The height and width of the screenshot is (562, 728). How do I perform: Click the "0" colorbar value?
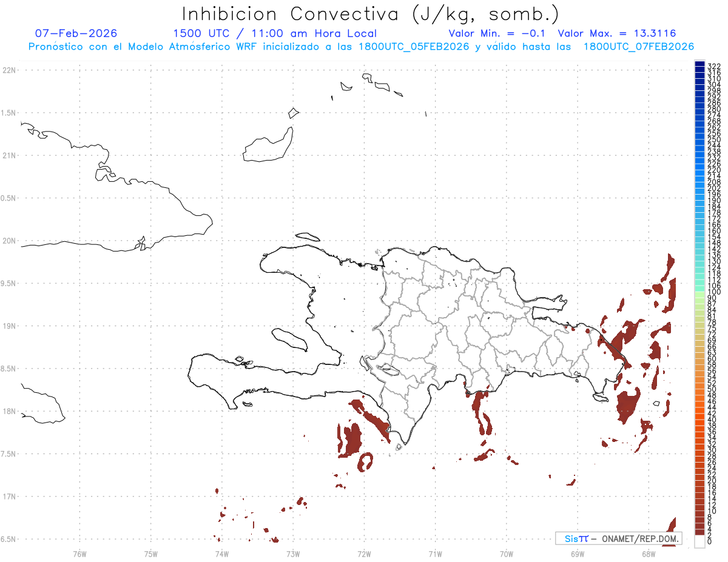(710, 540)
